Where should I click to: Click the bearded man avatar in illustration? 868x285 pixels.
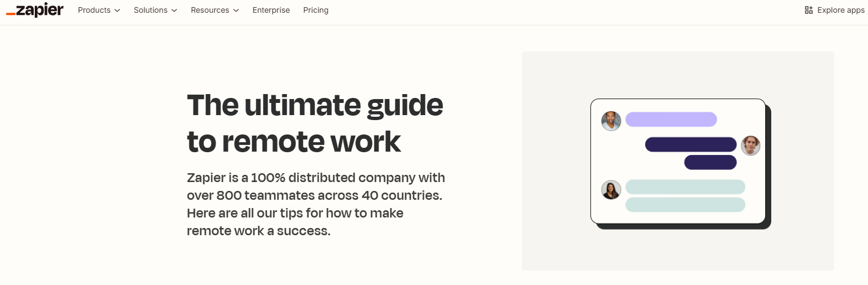[611, 121]
